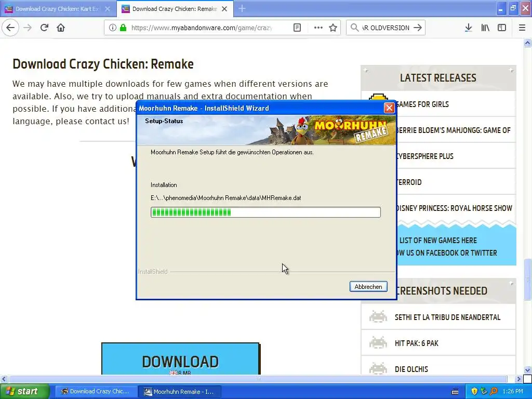Screen dimensions: 532x399
Task: Click FOLLOW US ON FACEBOOK OR TWITTER
Action: (x=446, y=253)
